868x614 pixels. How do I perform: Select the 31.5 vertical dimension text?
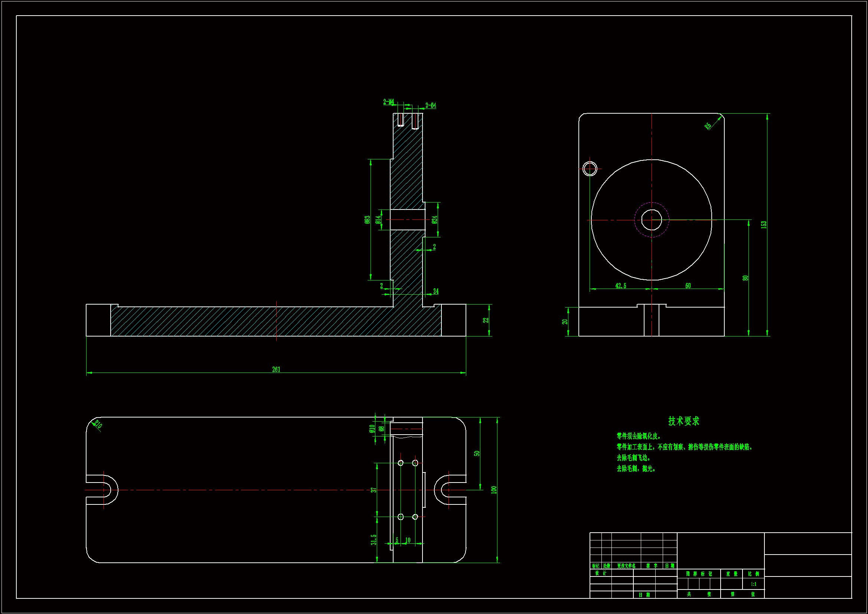[373, 540]
